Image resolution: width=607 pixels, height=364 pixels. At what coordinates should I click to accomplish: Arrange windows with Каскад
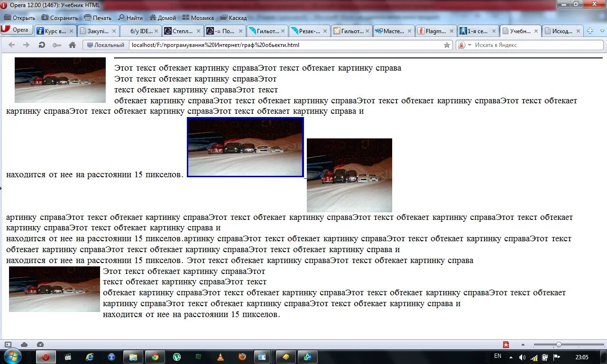[233, 18]
